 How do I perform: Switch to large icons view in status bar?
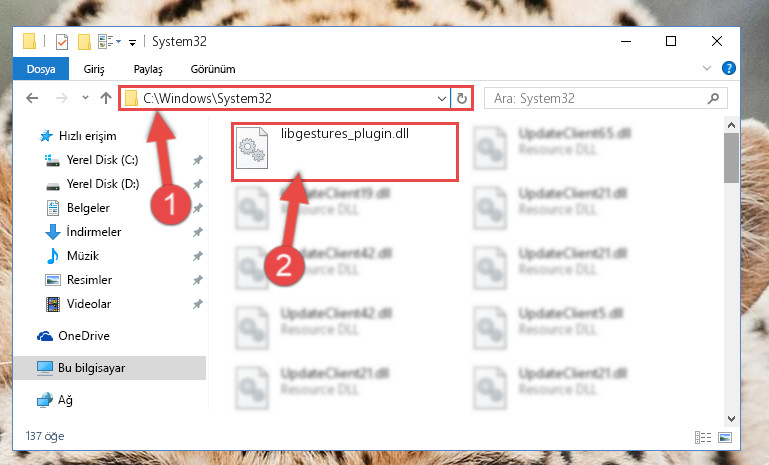[725, 437]
